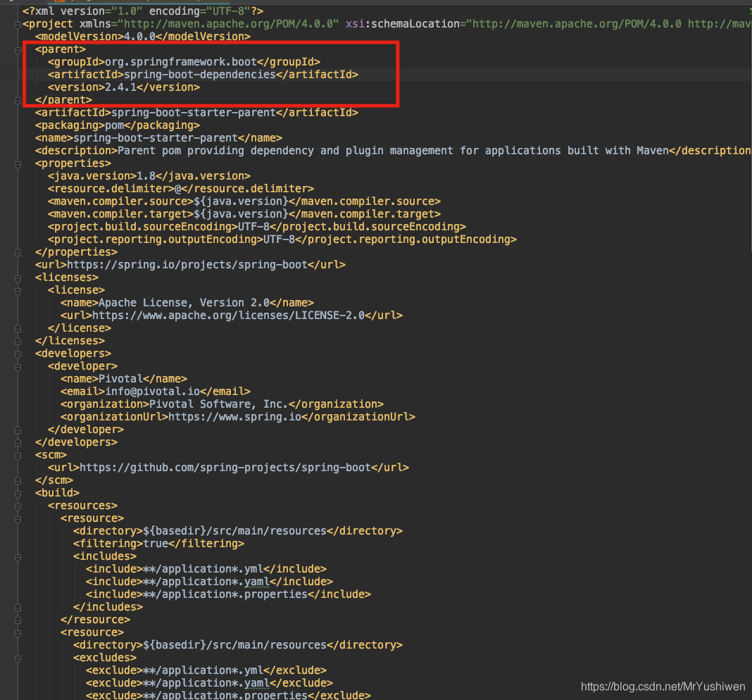The width and height of the screenshot is (752, 700).
Task: Collapse the <resources> block fold marker
Action: (x=18, y=506)
